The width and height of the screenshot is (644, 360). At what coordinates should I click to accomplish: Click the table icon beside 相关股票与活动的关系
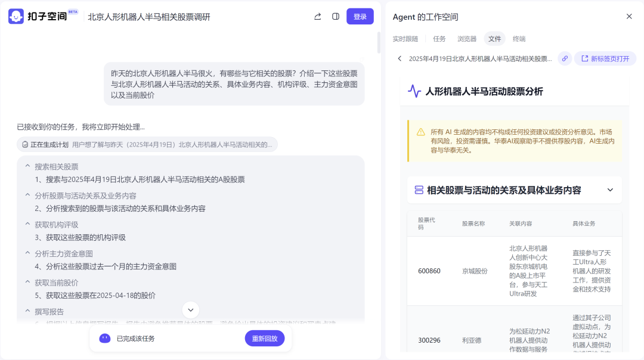click(419, 190)
